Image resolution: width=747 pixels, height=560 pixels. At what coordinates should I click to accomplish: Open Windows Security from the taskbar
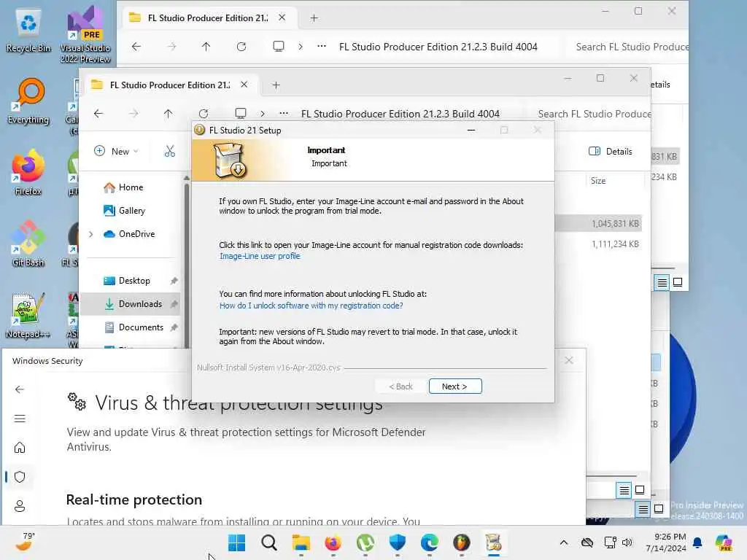coord(398,542)
